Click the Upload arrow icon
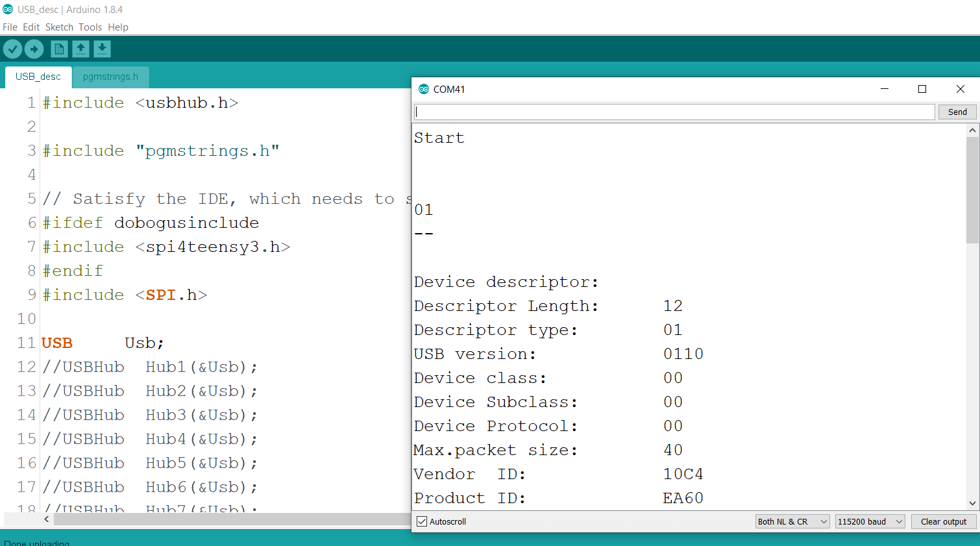 click(34, 49)
